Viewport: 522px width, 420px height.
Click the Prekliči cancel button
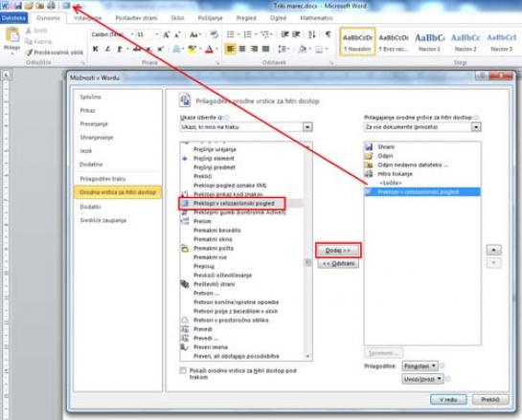[x=490, y=399]
